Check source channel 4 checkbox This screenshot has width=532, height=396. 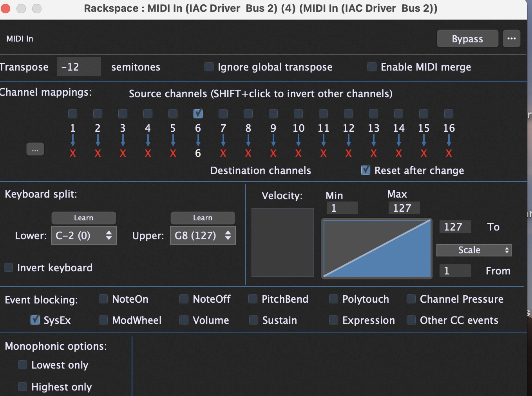pyautogui.click(x=148, y=114)
